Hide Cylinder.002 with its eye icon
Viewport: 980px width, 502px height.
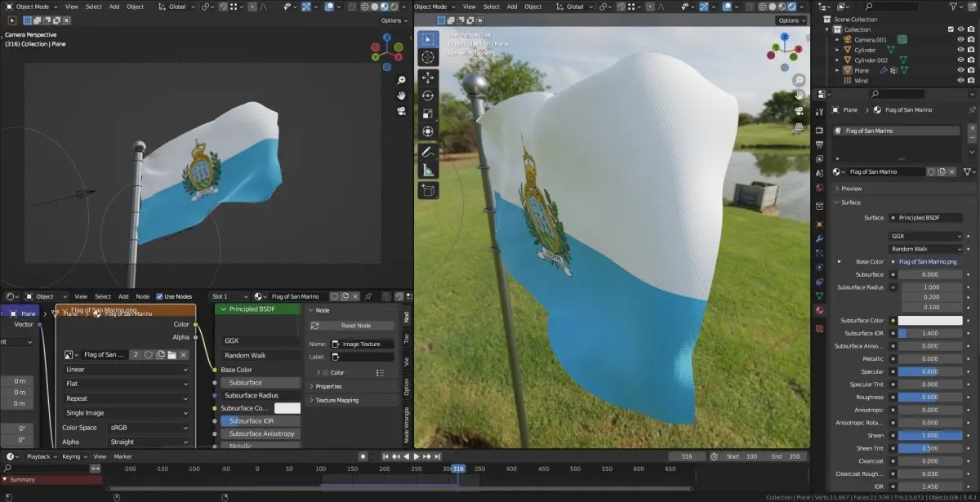(960, 60)
